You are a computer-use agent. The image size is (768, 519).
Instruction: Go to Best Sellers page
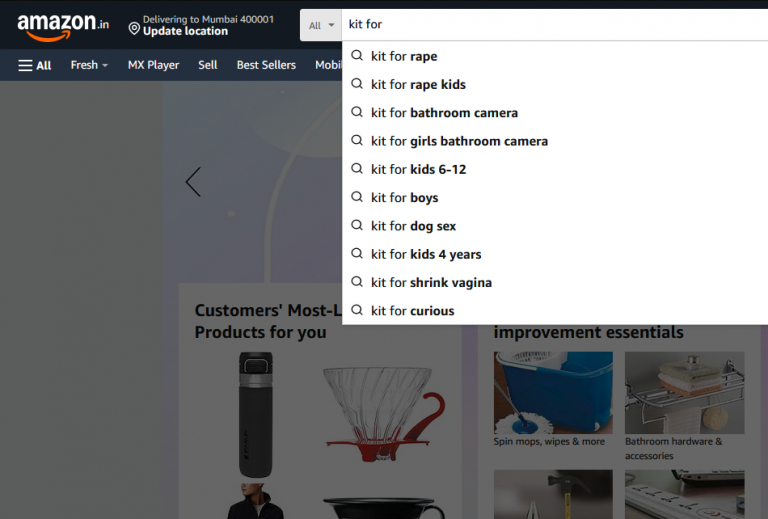266,65
